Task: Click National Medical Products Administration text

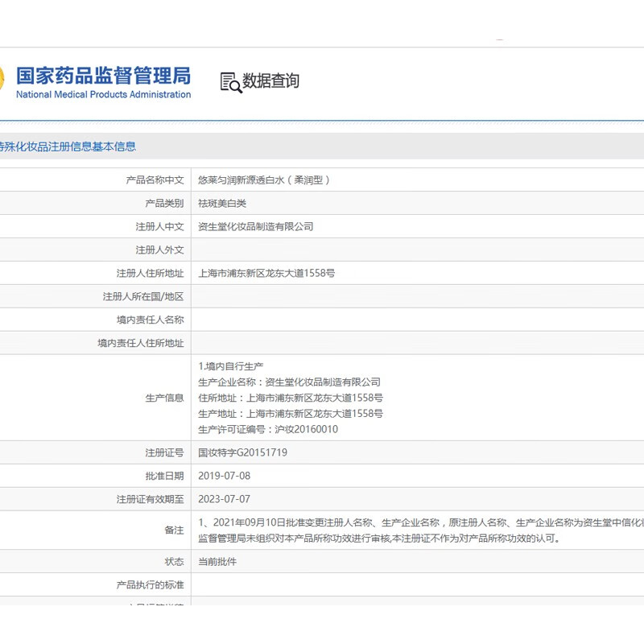Action: (x=104, y=94)
